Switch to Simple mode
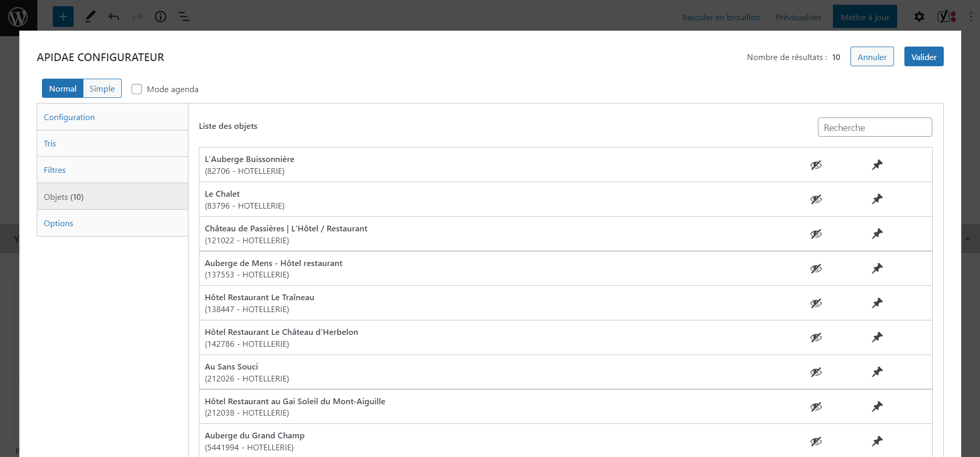 tap(102, 89)
